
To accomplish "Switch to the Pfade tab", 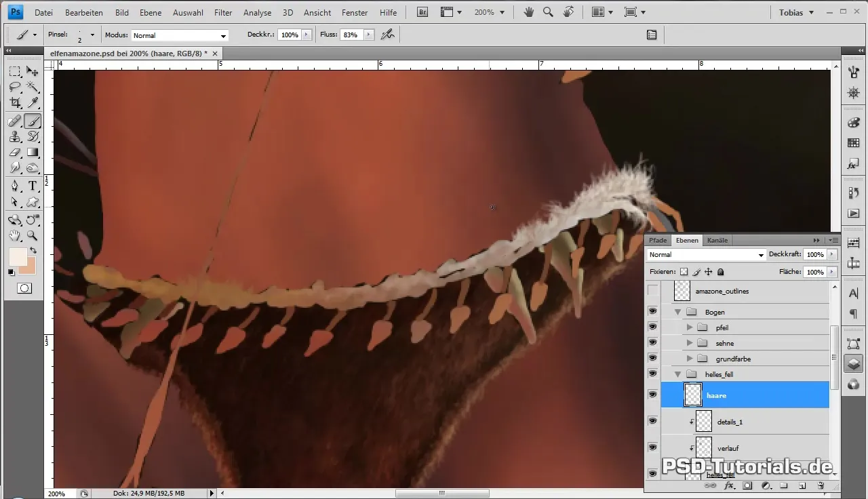I will 658,240.
